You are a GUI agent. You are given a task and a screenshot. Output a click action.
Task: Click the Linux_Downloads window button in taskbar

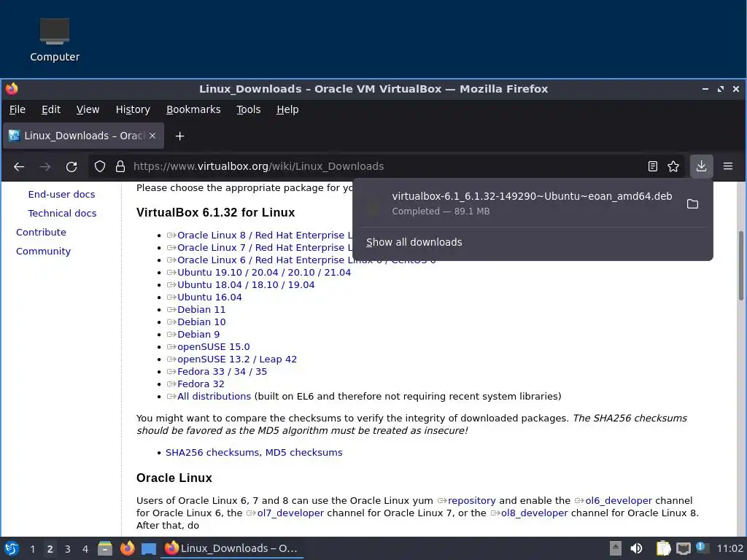232,548
